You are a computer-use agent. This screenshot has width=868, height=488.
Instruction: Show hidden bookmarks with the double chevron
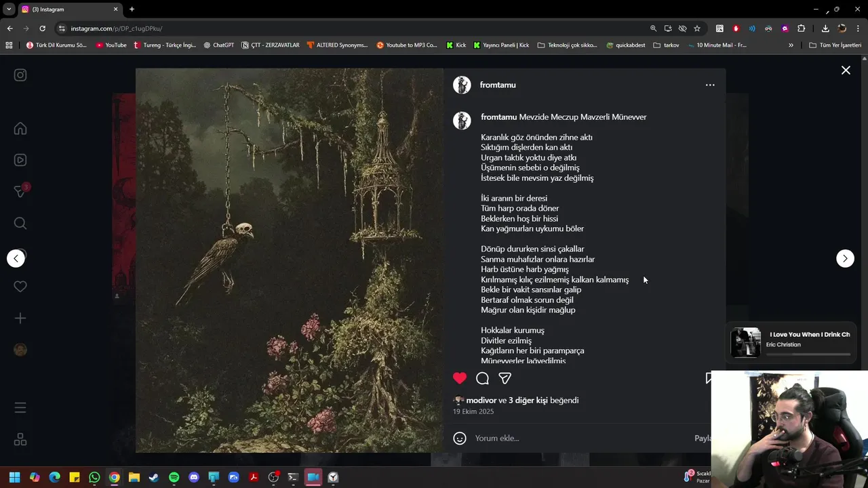791,45
